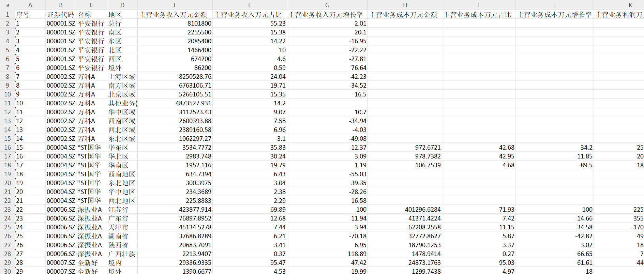
Task: Click the cell containing 8250528.76
Action: point(175,77)
